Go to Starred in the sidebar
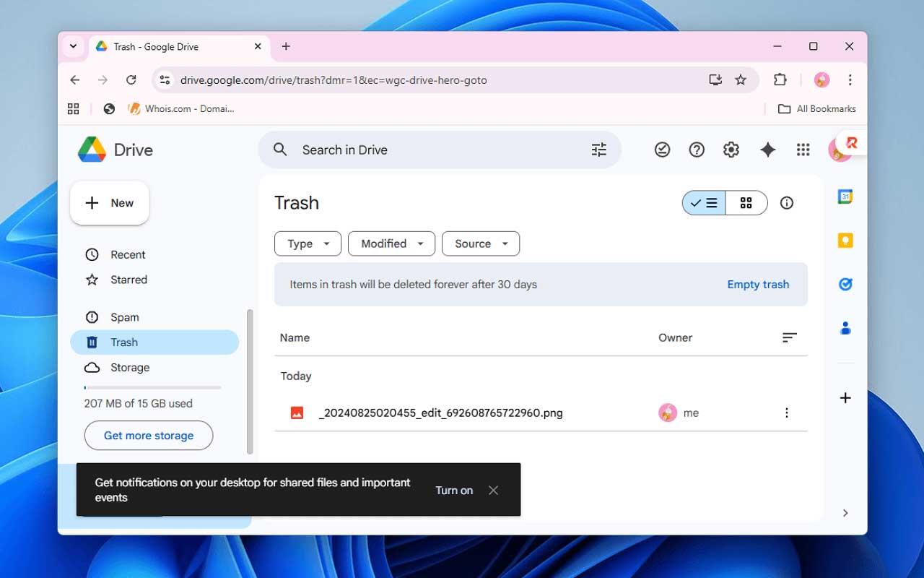 [x=128, y=280]
